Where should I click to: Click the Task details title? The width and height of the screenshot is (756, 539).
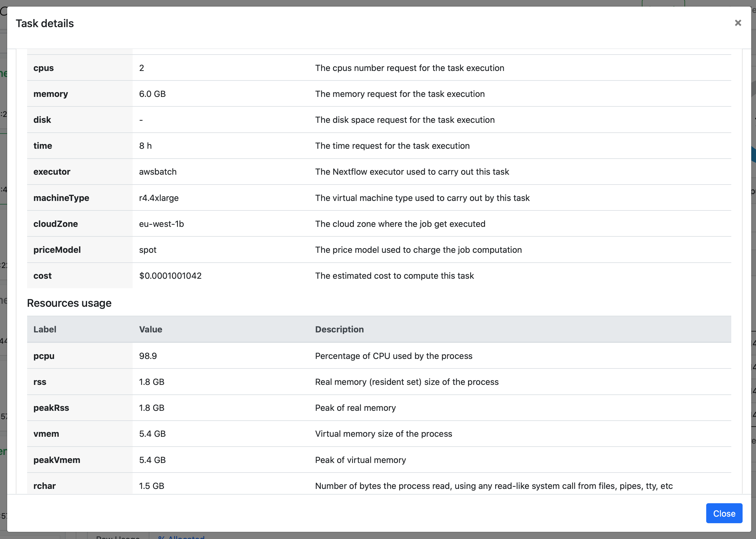click(x=45, y=24)
